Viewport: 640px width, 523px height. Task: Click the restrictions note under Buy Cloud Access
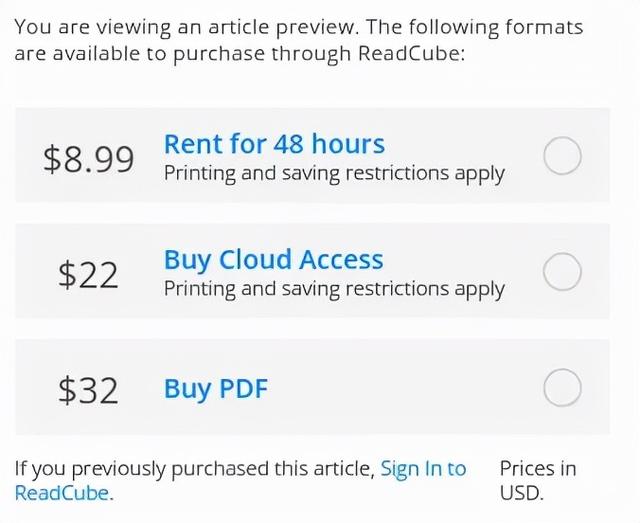click(x=334, y=289)
